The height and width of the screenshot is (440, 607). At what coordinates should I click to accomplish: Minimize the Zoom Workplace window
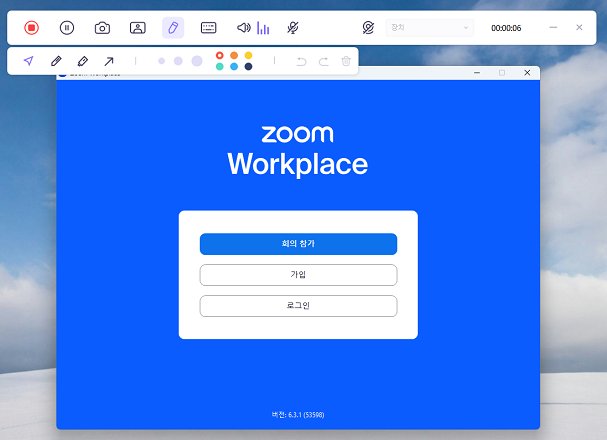coord(477,73)
